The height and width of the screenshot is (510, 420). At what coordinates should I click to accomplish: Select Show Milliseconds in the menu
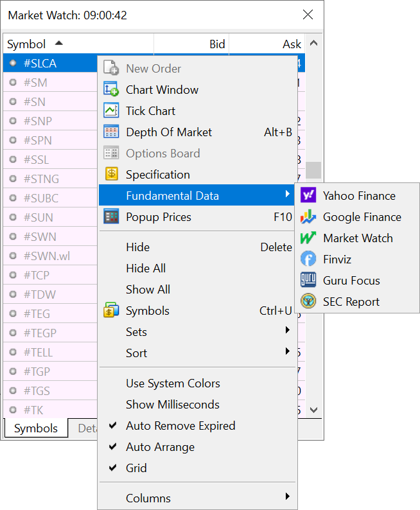pyautogui.click(x=172, y=405)
